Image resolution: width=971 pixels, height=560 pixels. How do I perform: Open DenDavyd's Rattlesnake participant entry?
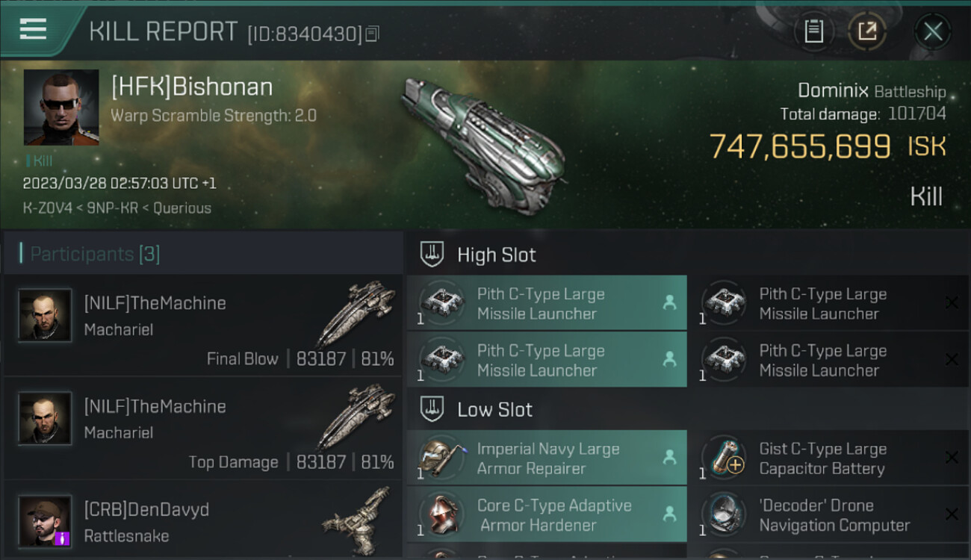(x=203, y=521)
